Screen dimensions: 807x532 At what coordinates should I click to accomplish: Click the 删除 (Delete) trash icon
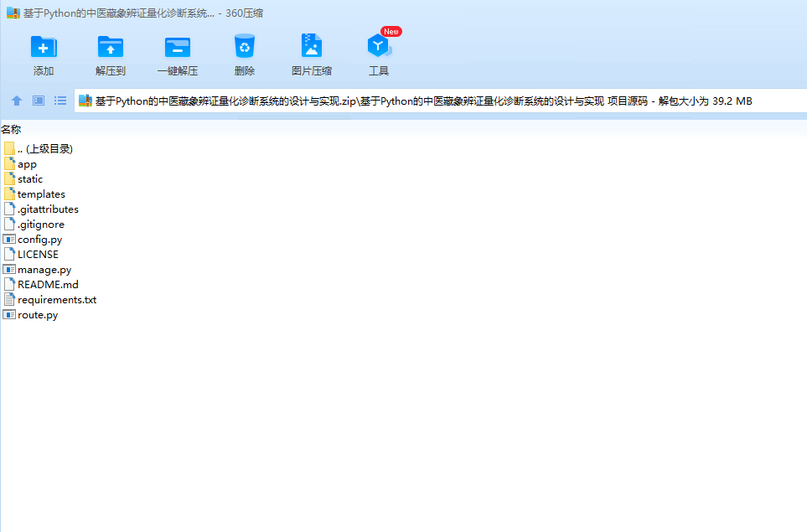(x=245, y=46)
